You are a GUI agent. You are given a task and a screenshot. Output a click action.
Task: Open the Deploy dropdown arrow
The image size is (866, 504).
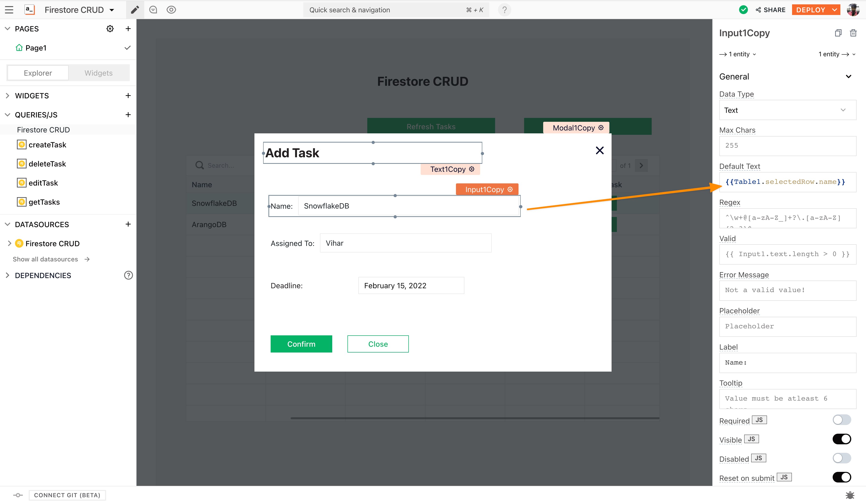tap(834, 10)
